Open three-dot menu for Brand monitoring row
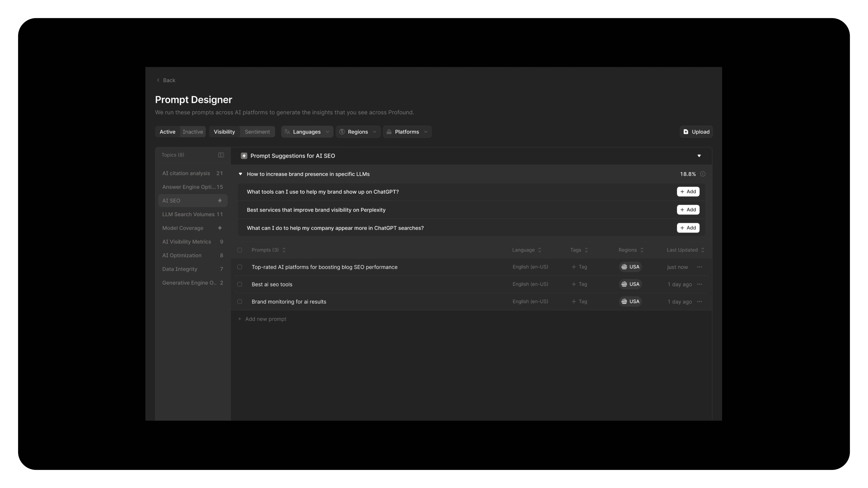868x488 pixels. coord(700,302)
